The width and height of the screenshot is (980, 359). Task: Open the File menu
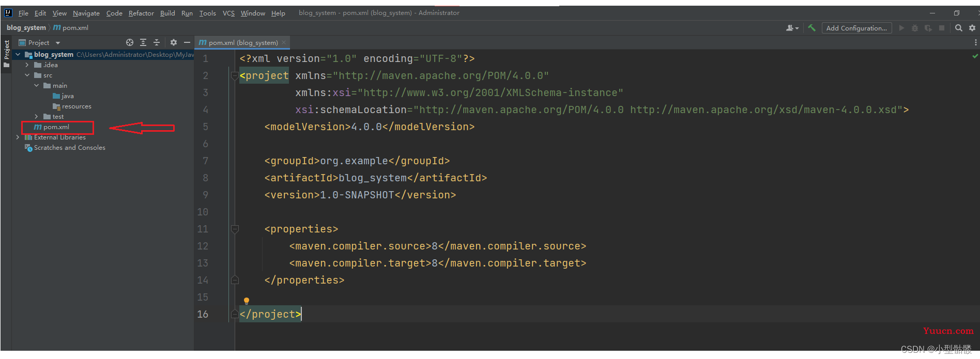click(23, 13)
